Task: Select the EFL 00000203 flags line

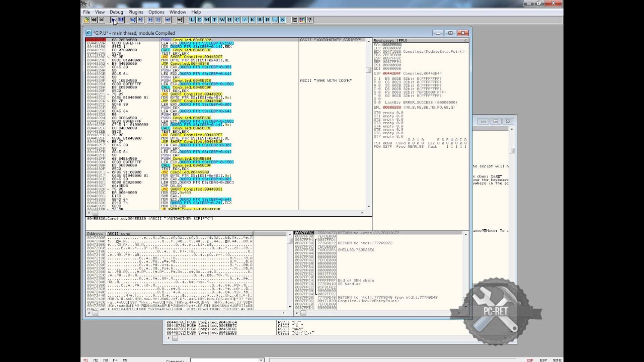Action: pos(414,108)
